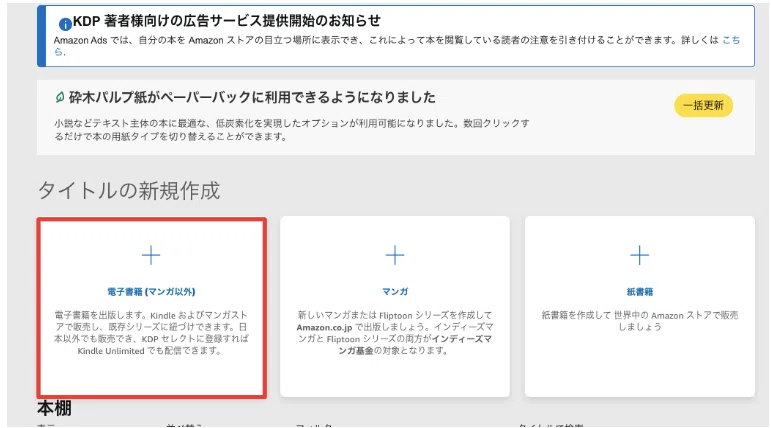Click the KDP 著者様向けの広告サービス heading
This screenshot has height=428, width=771.
[227, 21]
